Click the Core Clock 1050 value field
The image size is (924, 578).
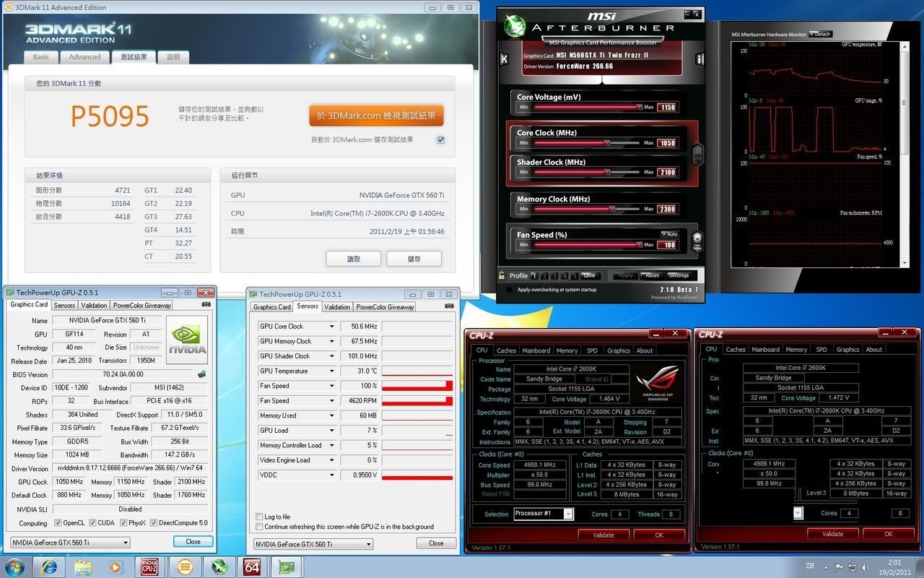[x=667, y=143]
